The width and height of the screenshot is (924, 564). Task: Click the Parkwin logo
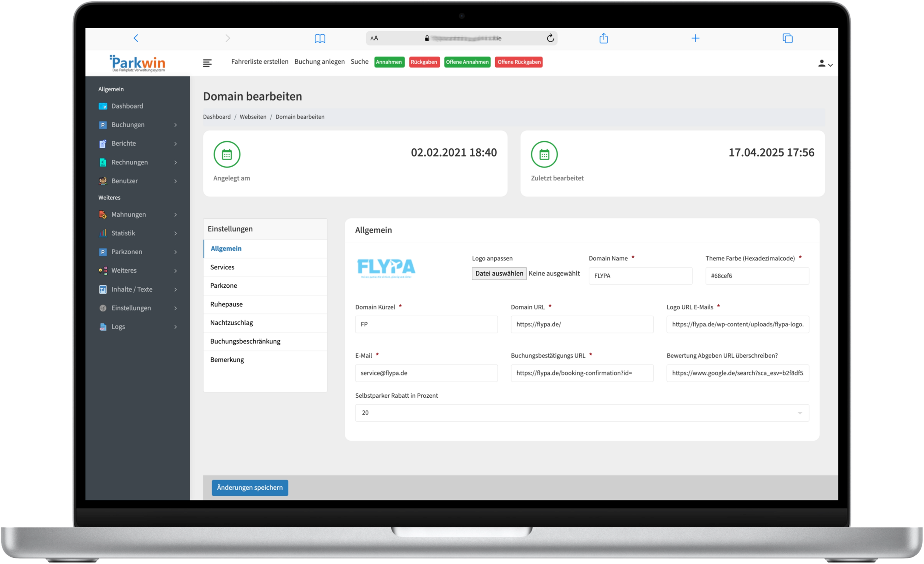(x=138, y=63)
